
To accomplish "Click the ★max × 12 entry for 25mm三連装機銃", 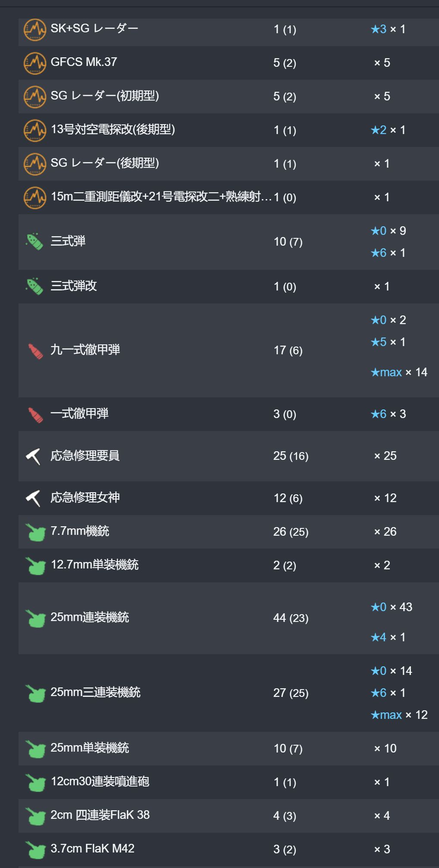I will 399,715.
